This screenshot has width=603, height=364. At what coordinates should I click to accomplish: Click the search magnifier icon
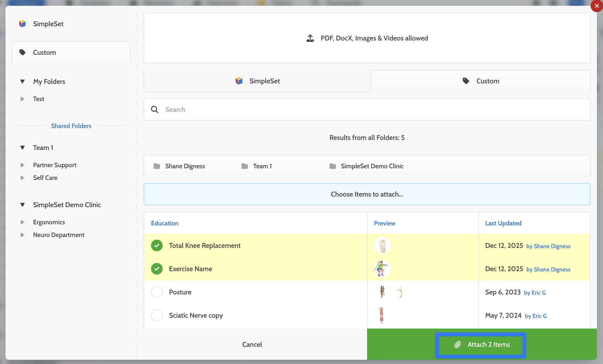point(155,110)
